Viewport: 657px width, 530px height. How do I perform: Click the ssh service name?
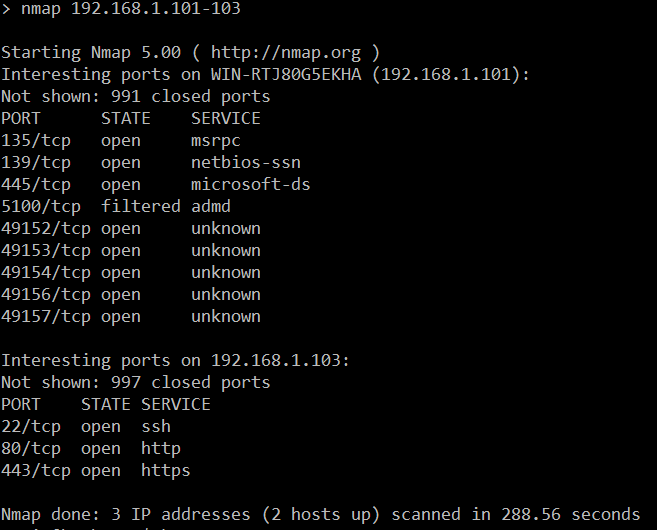156,426
